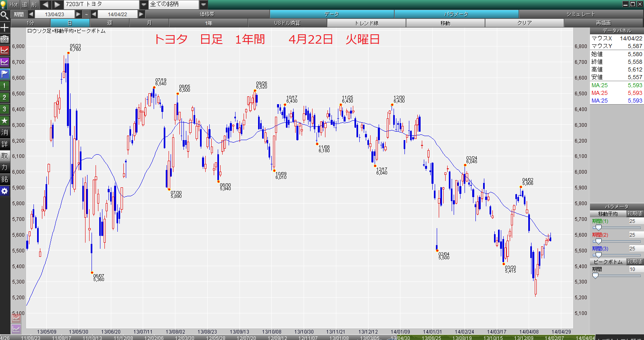Open the 全ての銘柄 list dropdown arrow
The height and width of the screenshot is (340, 644).
tap(204, 4)
